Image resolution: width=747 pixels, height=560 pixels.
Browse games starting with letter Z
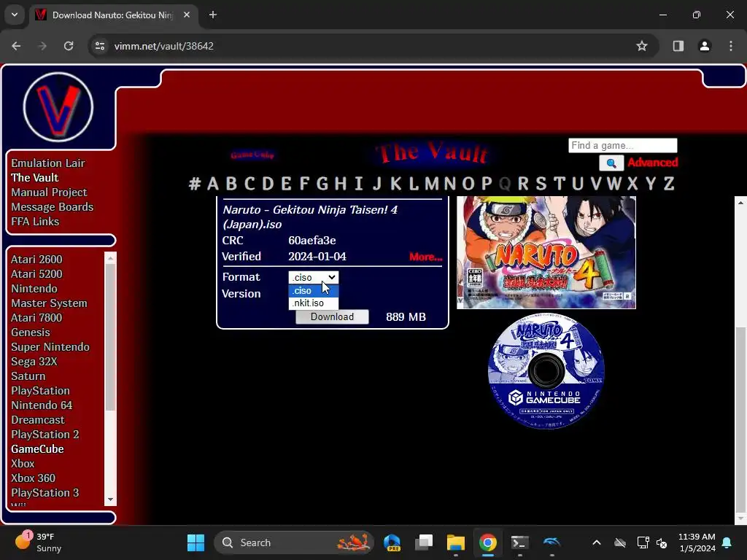[x=669, y=183]
